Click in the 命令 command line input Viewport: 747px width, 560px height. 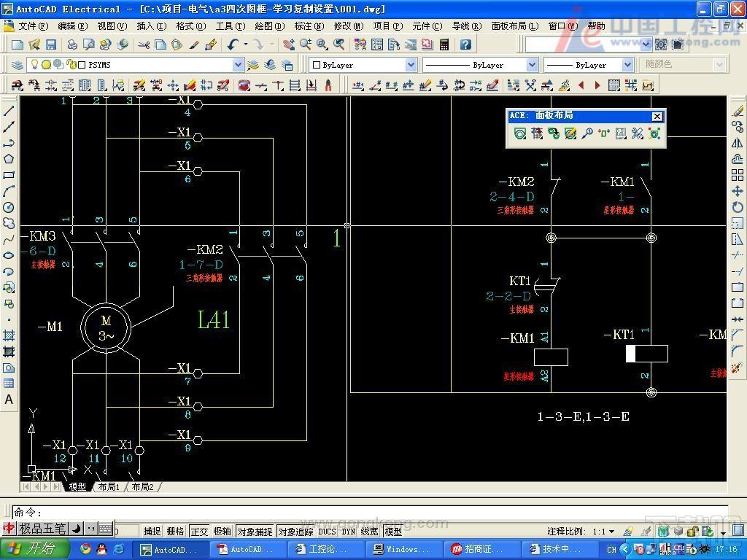pos(370,513)
